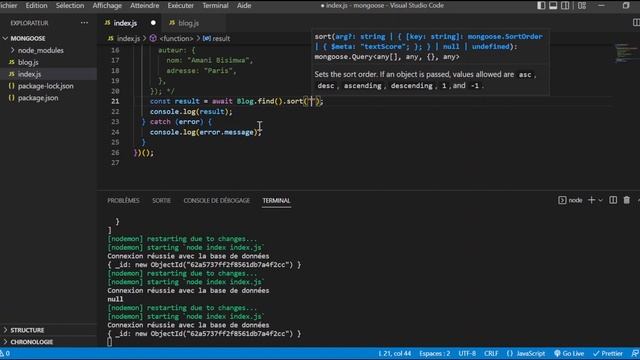
Task: Click index.js breadcrumb
Action: tap(124, 38)
